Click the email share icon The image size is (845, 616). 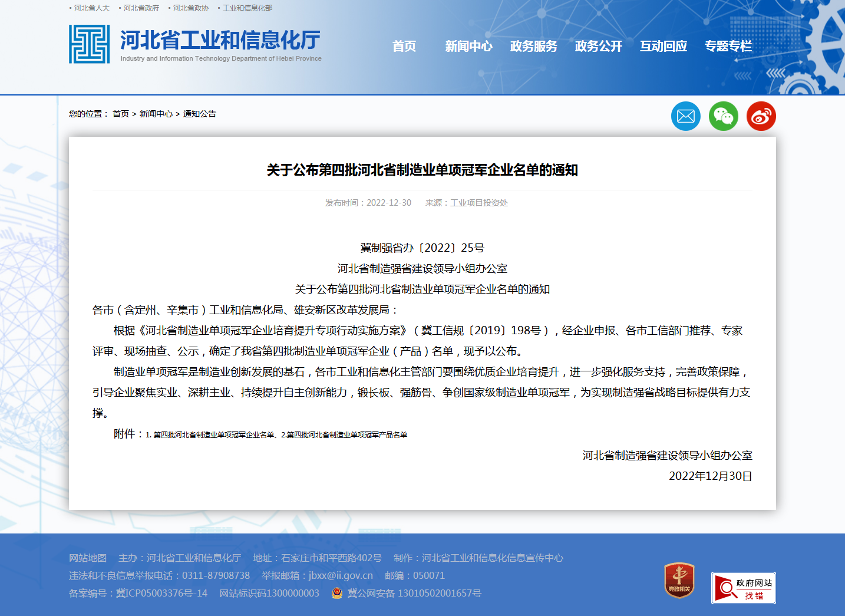click(685, 116)
